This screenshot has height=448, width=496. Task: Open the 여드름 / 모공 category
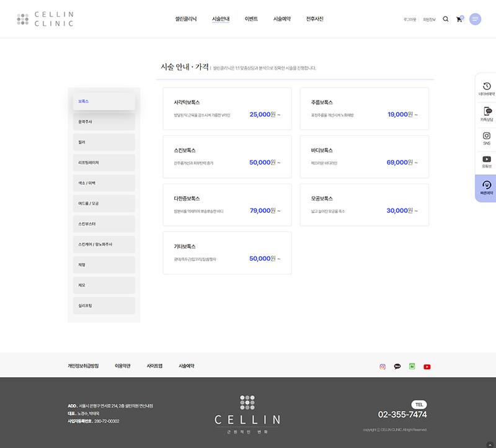104,204
